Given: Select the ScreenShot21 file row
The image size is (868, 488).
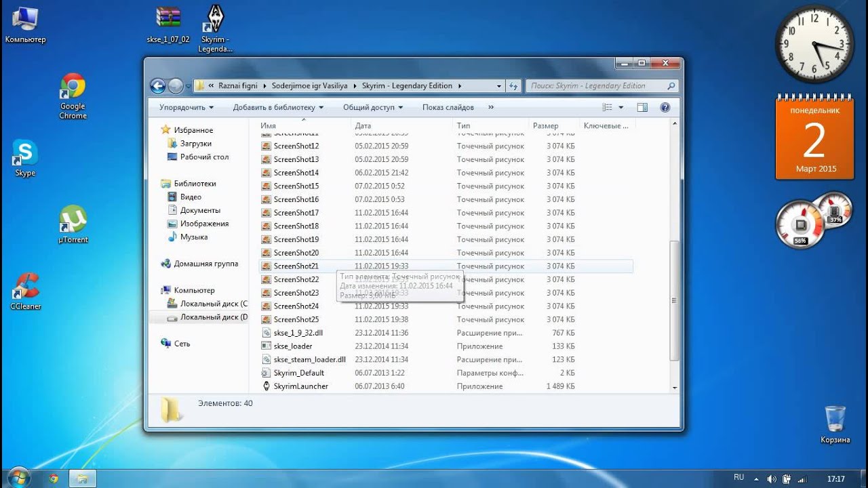Looking at the screenshot, I should point(446,266).
